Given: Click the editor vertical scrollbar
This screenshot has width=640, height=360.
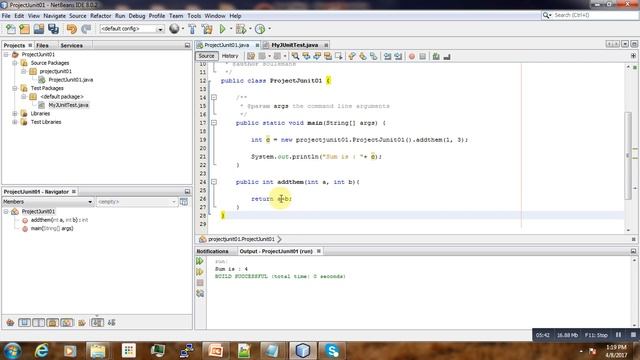Looking at the screenshot, I should tap(628, 155).
